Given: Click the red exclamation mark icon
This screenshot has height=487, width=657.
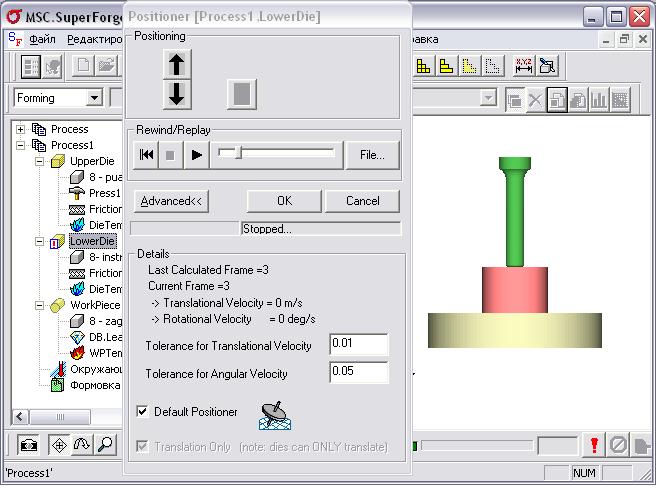Looking at the screenshot, I should (x=594, y=445).
